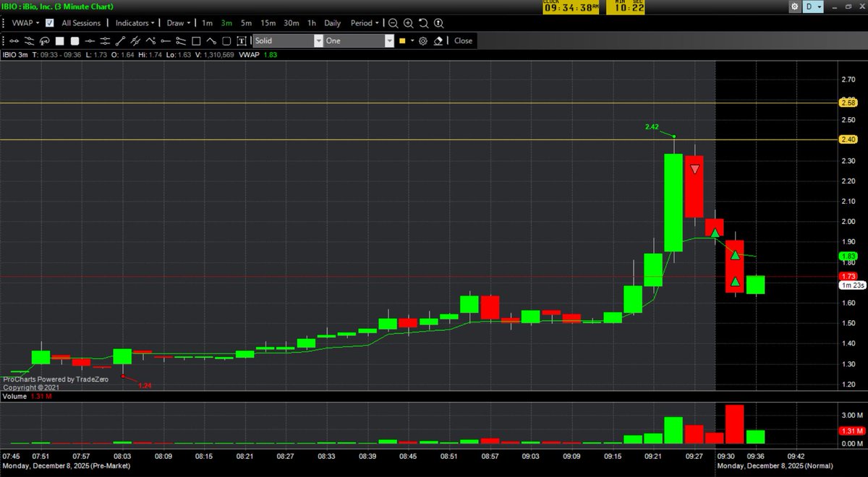Switch to 15m timeframe
The height and width of the screenshot is (477, 868).
[268, 23]
